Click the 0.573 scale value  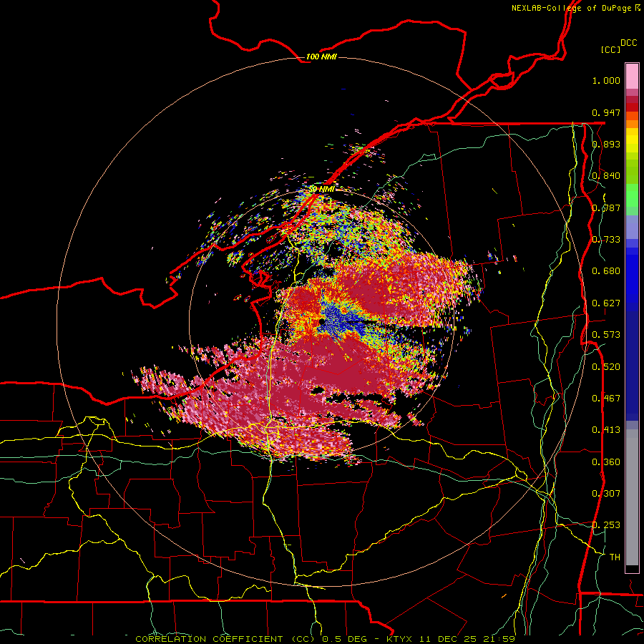(x=606, y=335)
